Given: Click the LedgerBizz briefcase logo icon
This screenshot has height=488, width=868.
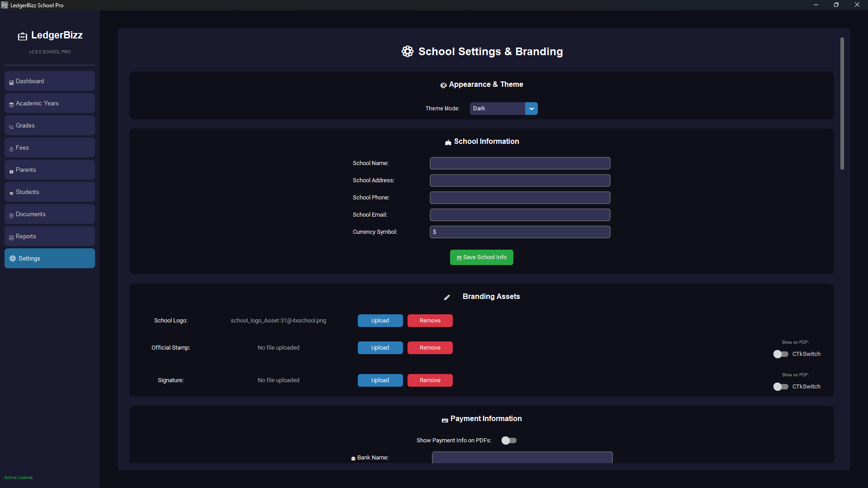Looking at the screenshot, I should [x=22, y=36].
